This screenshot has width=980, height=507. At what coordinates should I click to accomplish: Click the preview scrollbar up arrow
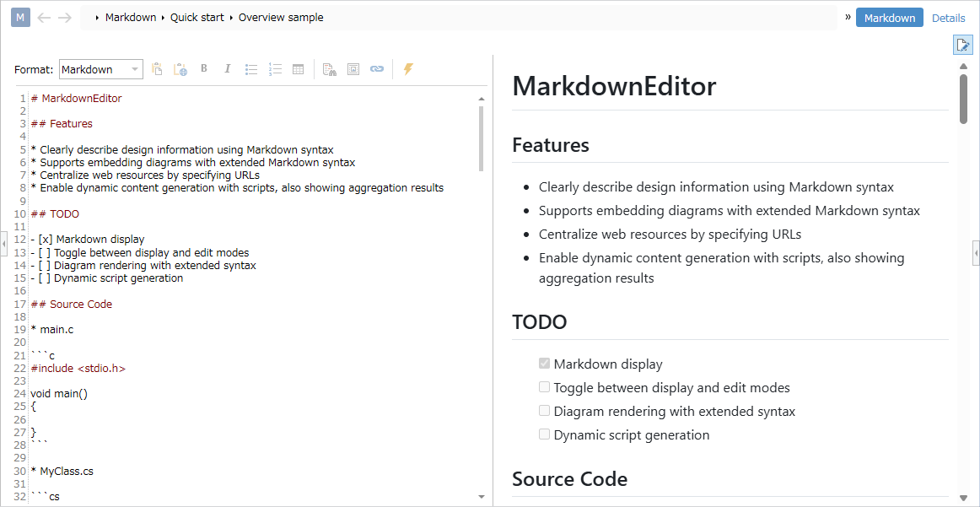tap(964, 67)
